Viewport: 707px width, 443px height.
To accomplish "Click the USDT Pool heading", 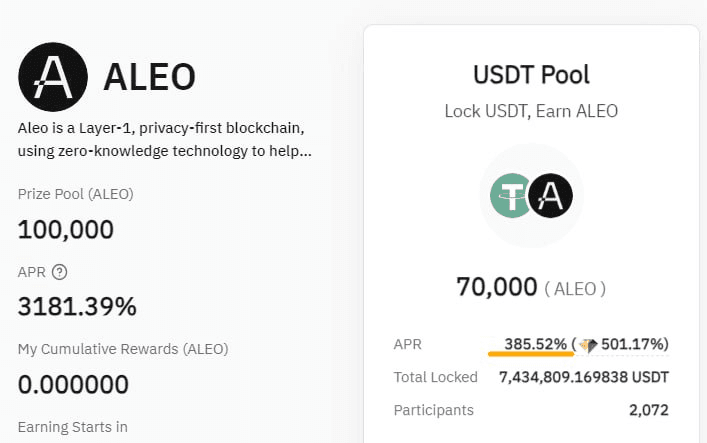I will tap(531, 75).
